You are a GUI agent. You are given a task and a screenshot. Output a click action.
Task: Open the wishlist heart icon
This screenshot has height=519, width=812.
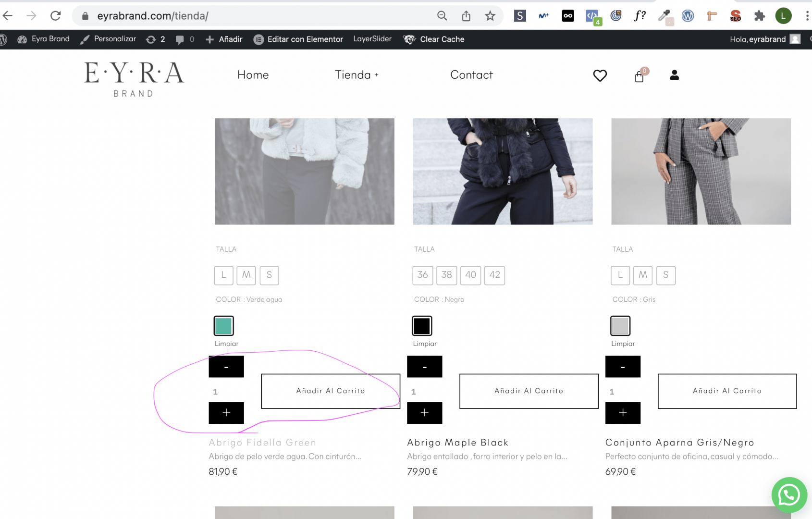tap(600, 75)
